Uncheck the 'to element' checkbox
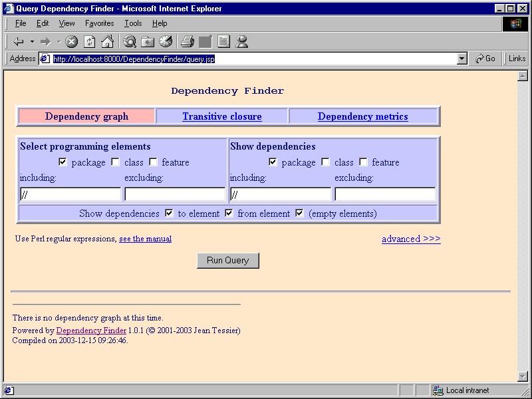The width and height of the screenshot is (532, 399). click(169, 213)
